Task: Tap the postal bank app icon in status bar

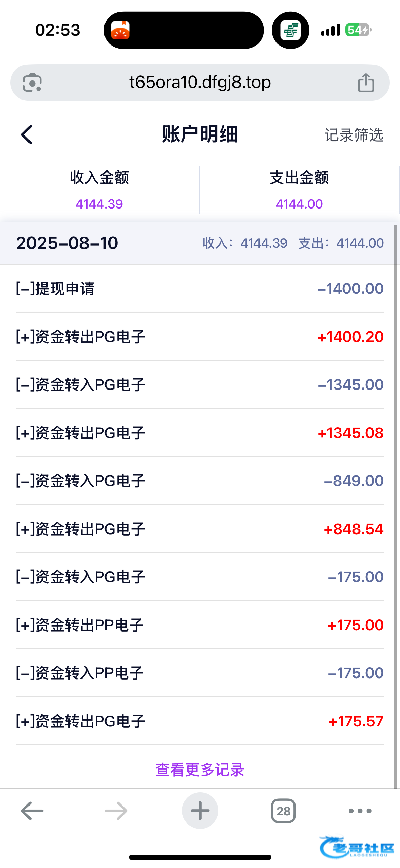Action: pos(290,30)
